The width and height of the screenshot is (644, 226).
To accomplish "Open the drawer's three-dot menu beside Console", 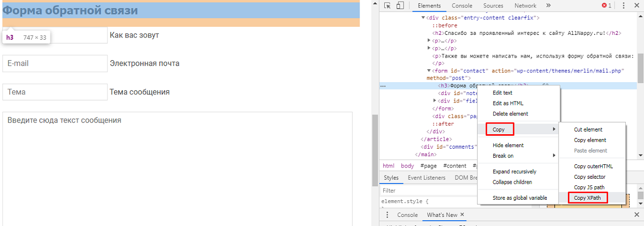I will tap(387, 215).
